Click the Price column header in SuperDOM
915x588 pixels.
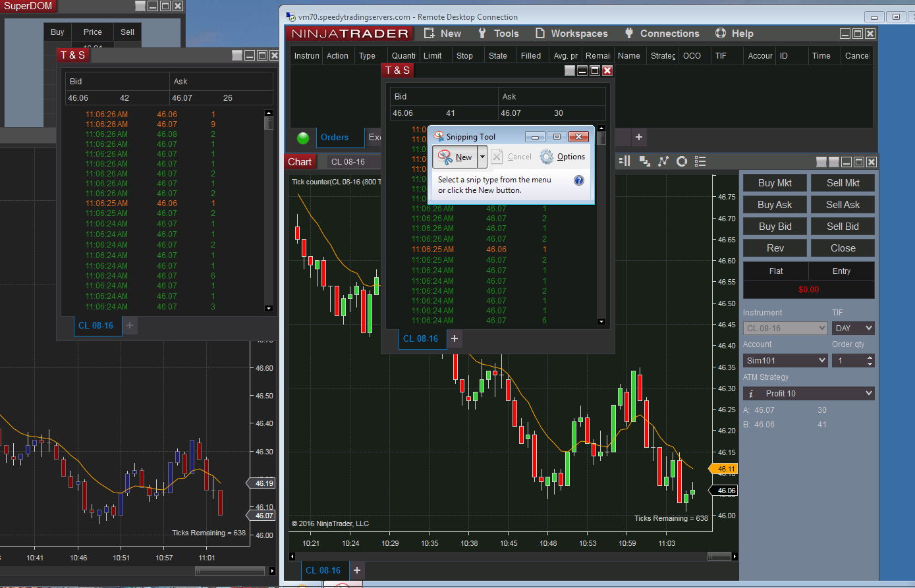[92, 32]
